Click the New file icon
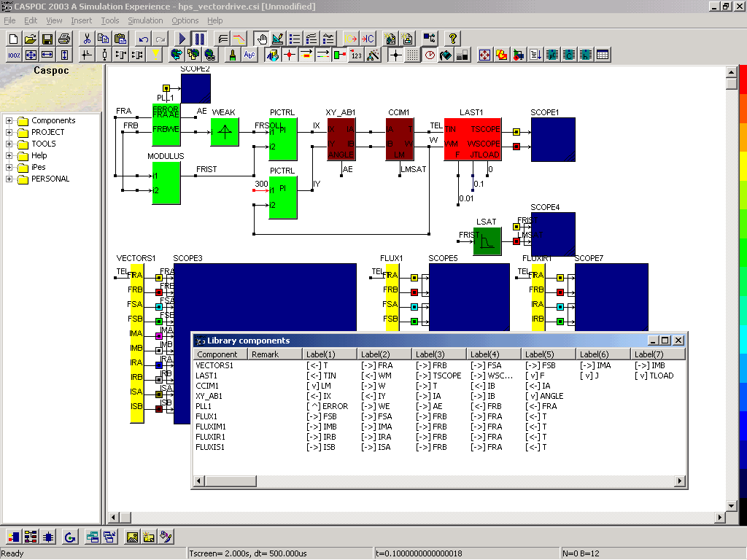Image resolution: width=747 pixels, height=560 pixels. [x=14, y=39]
